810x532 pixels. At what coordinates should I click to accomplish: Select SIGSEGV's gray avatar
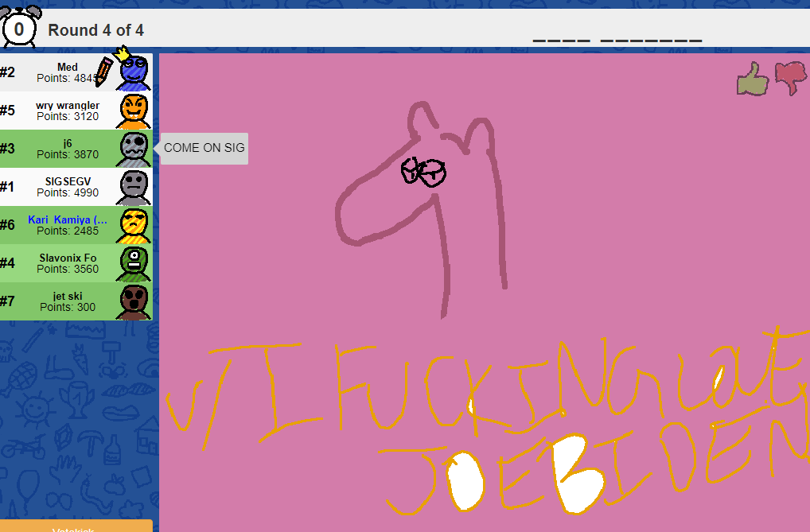[x=134, y=188]
